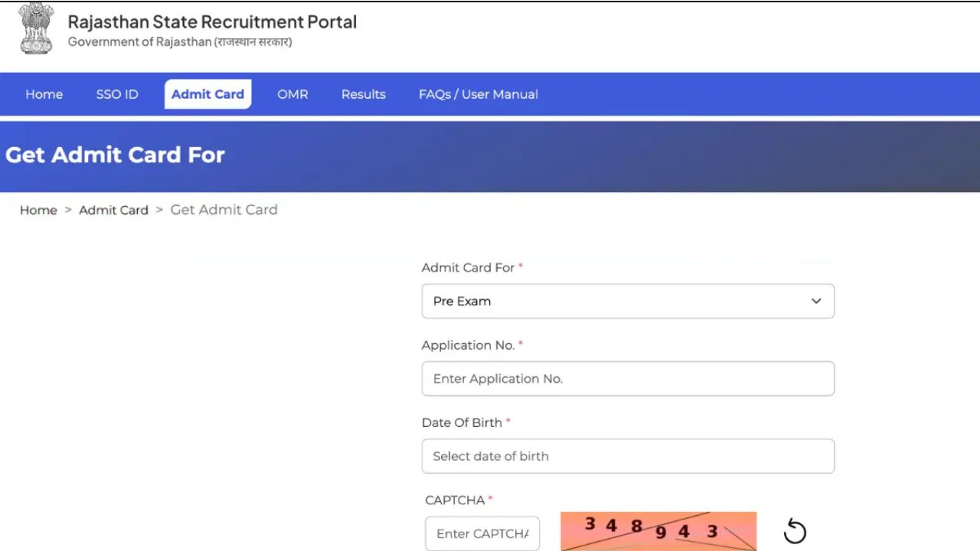Click the Home breadcrumb link

(x=38, y=210)
